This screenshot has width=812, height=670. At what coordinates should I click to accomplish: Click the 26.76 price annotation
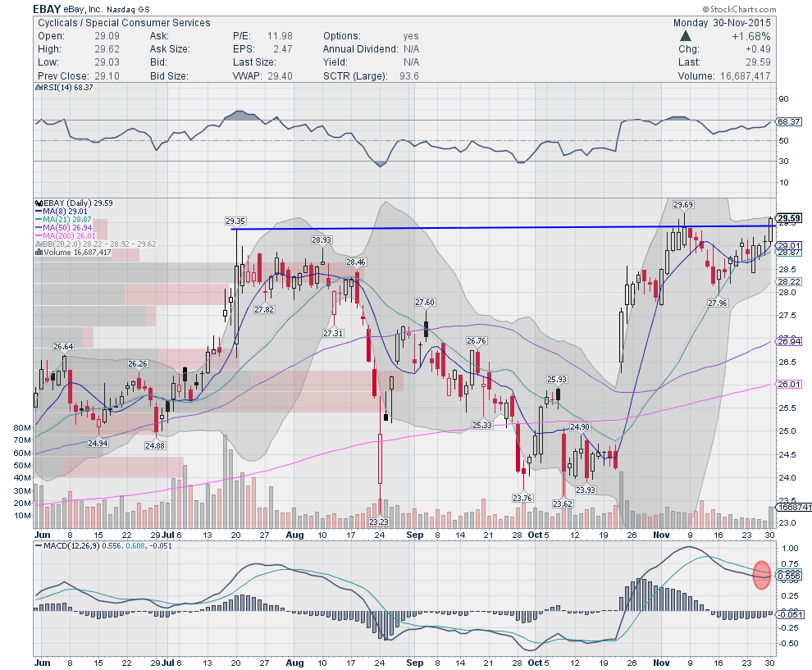point(476,340)
